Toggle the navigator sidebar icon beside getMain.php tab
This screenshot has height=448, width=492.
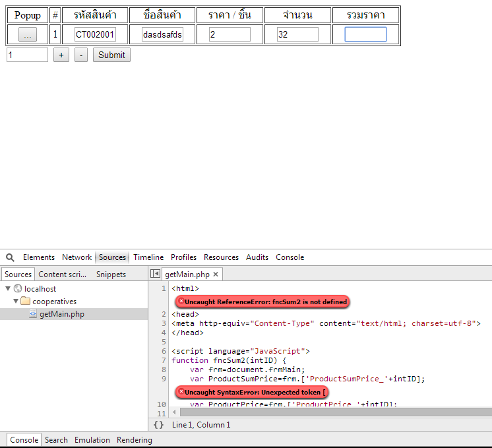155,274
